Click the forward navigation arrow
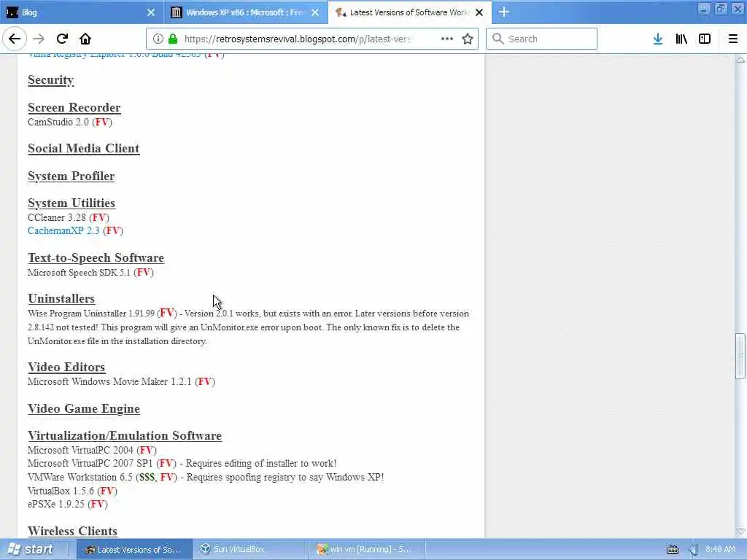This screenshot has width=747, height=560. tap(39, 39)
